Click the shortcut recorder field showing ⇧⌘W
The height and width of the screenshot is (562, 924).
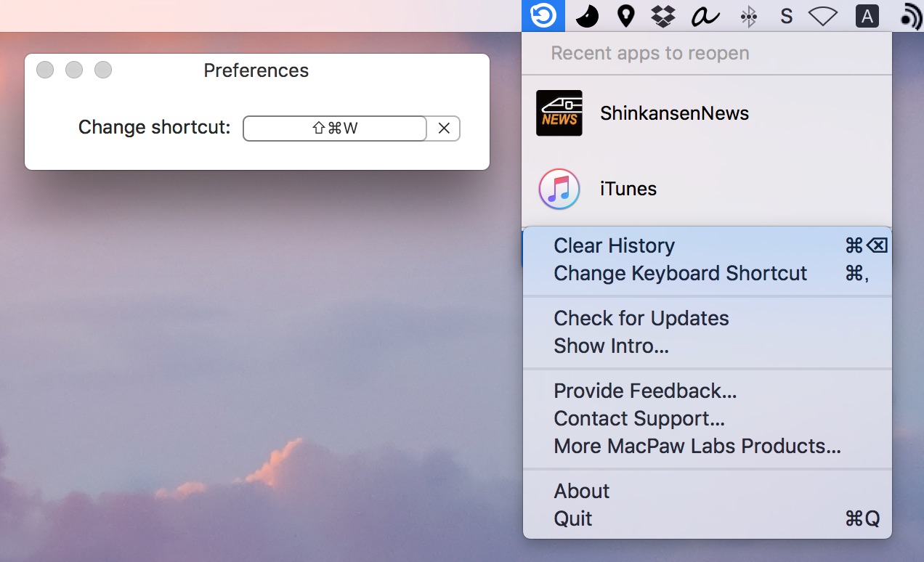click(335, 129)
